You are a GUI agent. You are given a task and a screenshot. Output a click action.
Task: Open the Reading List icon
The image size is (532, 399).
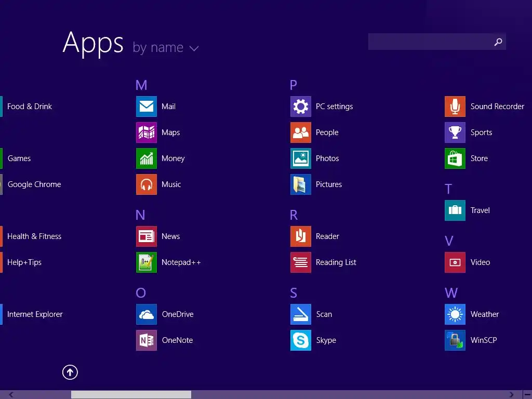coord(301,262)
